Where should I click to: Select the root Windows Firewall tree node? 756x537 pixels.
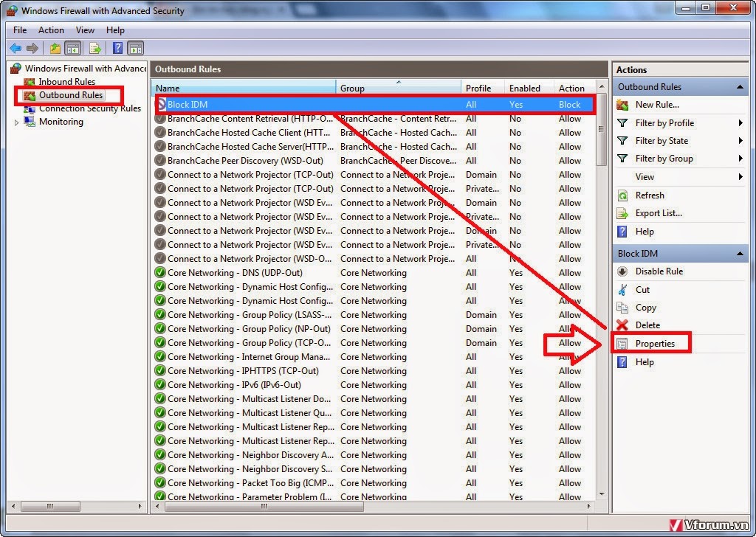pyautogui.click(x=86, y=69)
